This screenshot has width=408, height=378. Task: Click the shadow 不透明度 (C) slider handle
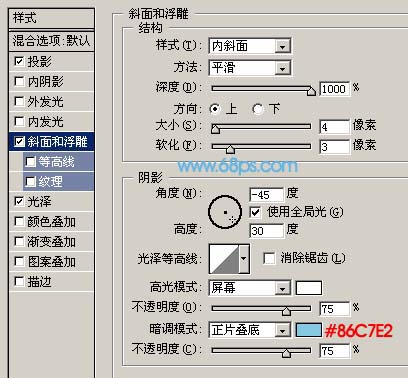click(x=286, y=353)
